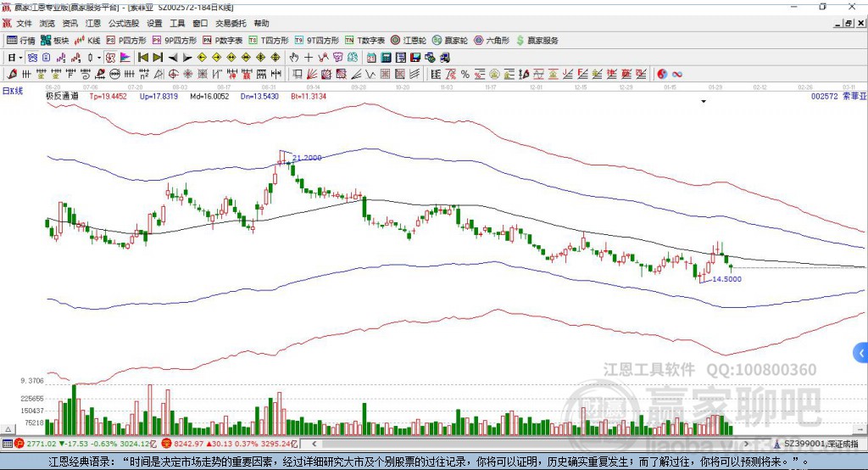
Task: Click SZ399001 深证成指 status entry
Action: pos(816,444)
